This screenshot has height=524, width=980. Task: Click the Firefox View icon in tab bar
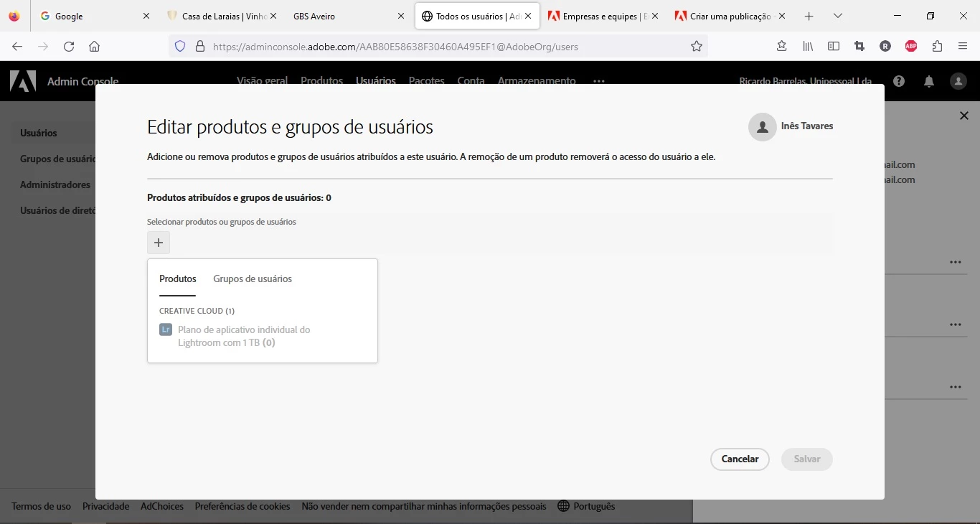(x=14, y=16)
